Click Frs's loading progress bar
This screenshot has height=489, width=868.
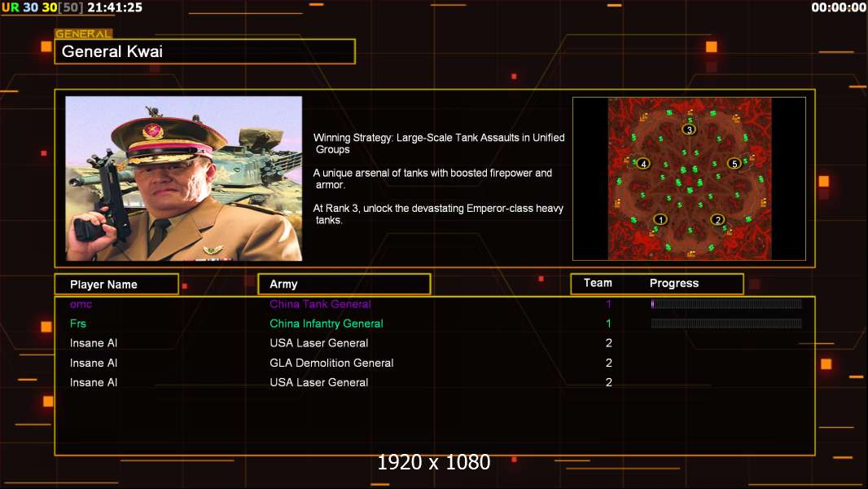(x=726, y=324)
